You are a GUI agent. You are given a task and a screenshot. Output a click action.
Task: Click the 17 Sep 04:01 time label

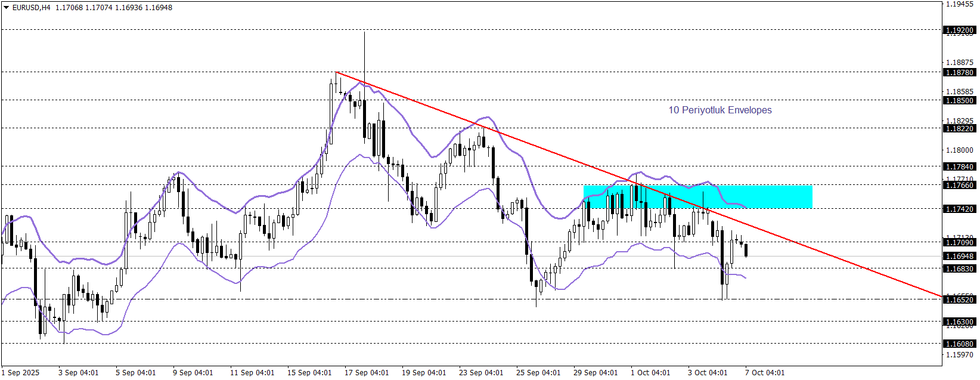pos(367,373)
